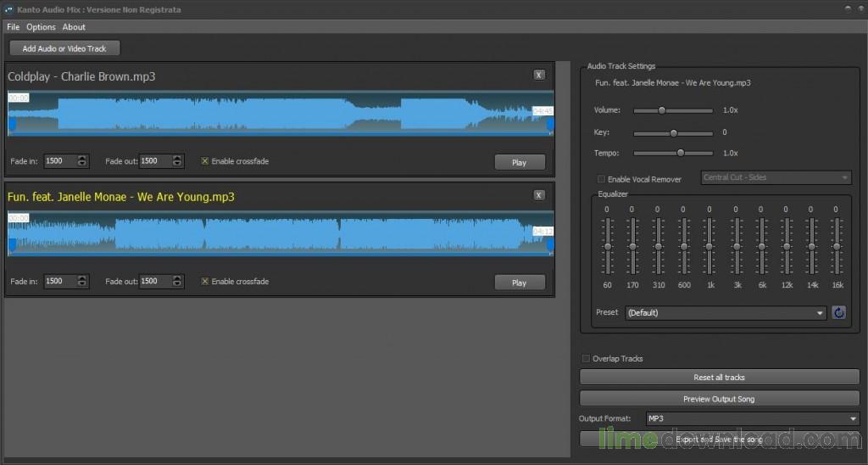
Task: Click Fade in stepper arrows on We Are Young track
Action: [x=82, y=281]
